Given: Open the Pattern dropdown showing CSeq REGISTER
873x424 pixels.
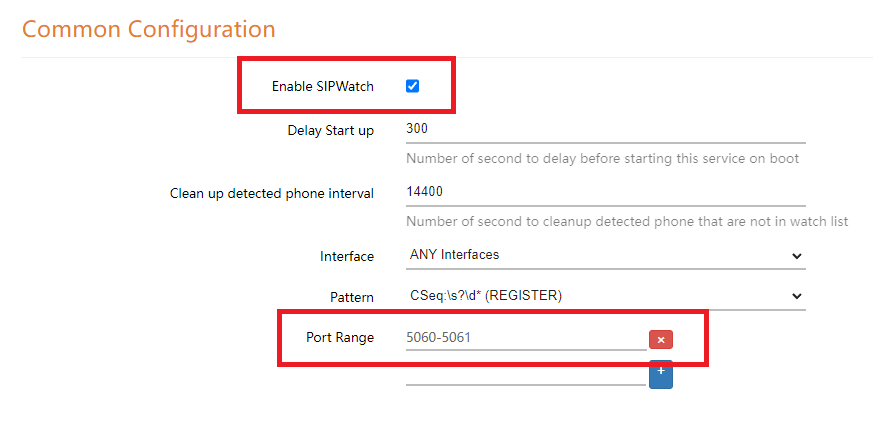Looking at the screenshot, I should (x=604, y=296).
